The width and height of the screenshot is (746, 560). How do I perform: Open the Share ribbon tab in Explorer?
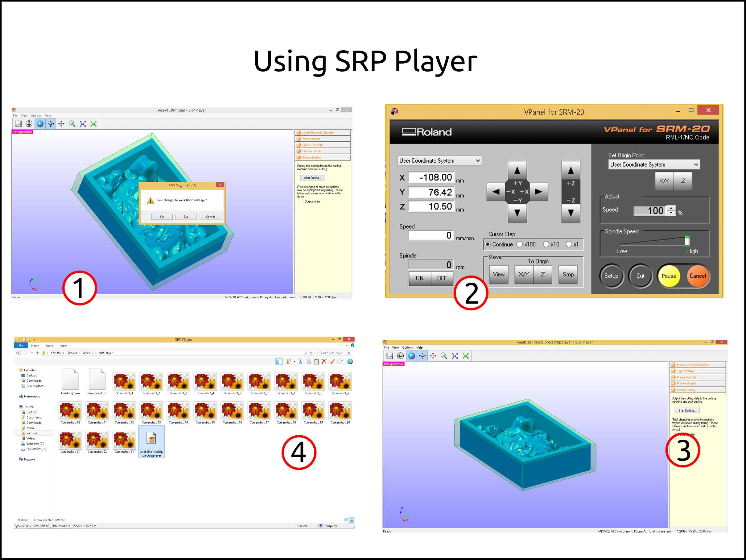[49, 346]
